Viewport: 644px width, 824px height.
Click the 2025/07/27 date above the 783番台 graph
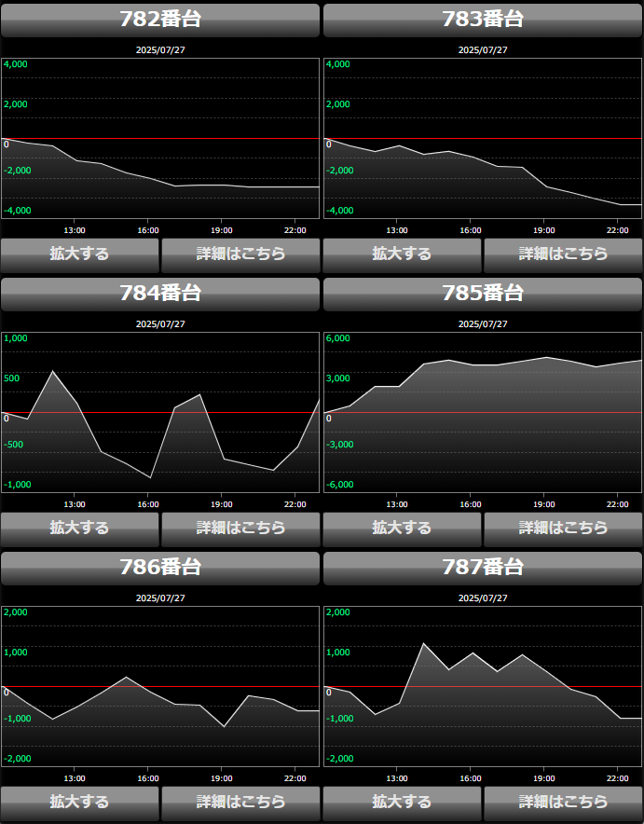[x=483, y=50]
